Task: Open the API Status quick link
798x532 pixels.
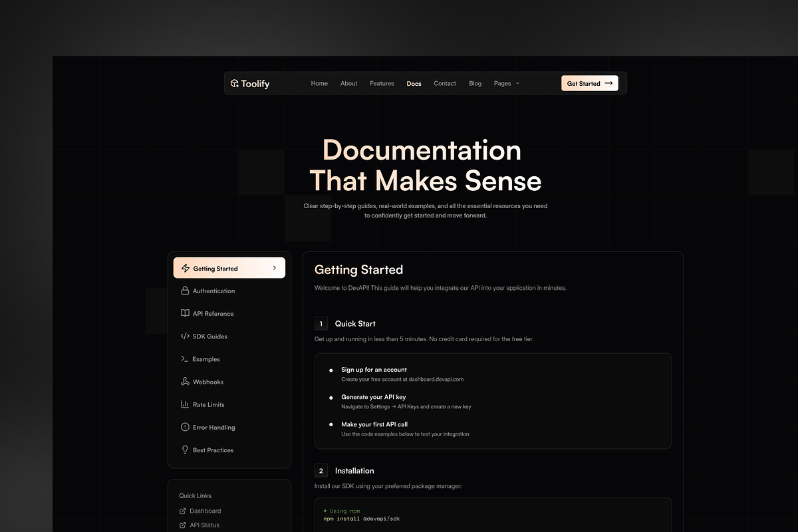Action: tap(199, 525)
